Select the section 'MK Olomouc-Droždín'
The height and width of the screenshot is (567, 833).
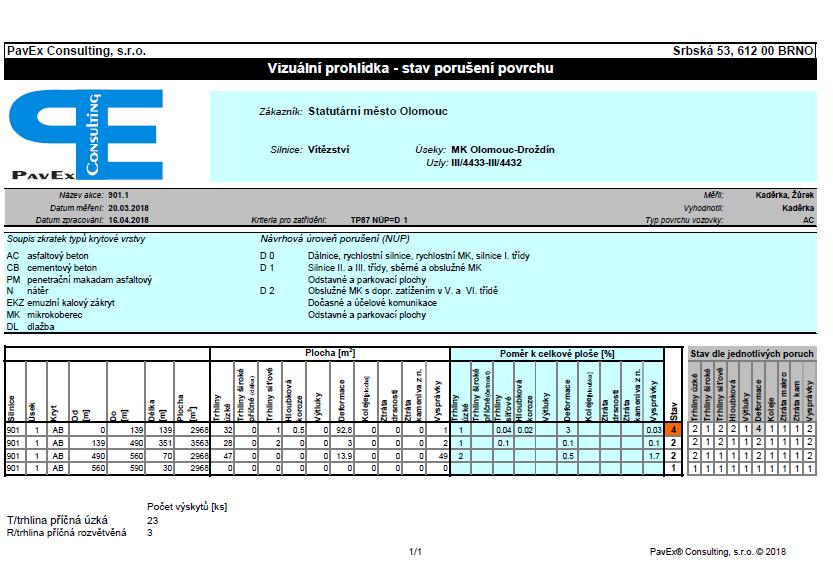click(x=503, y=150)
